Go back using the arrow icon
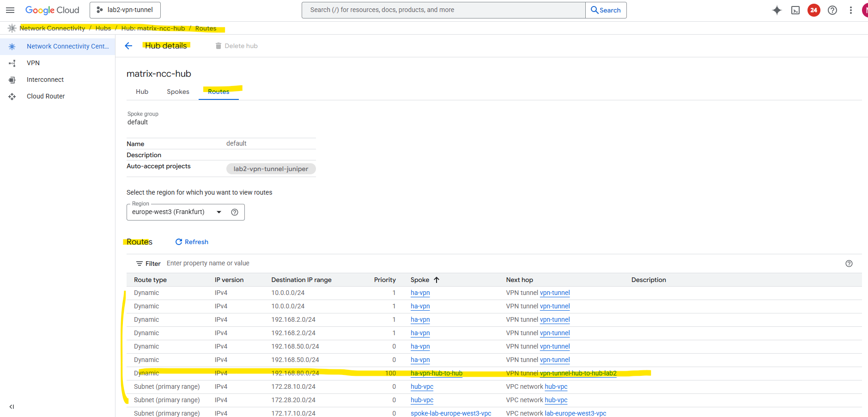868x417 pixels. (x=128, y=46)
